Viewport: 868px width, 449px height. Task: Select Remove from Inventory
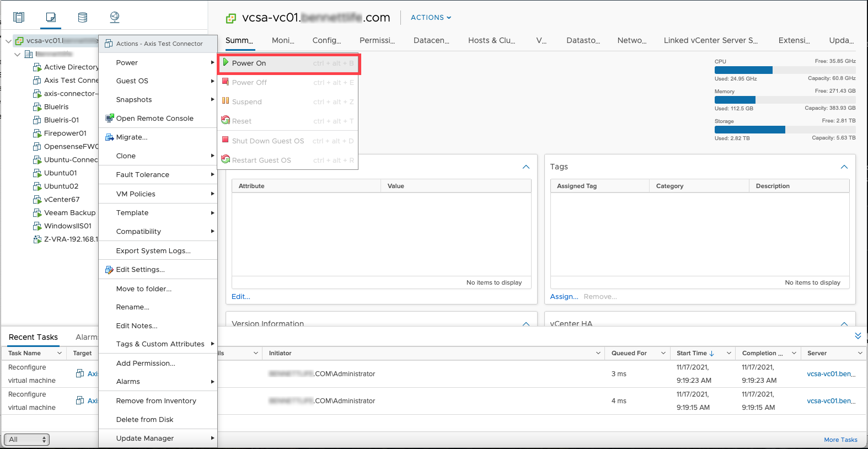[158, 401]
